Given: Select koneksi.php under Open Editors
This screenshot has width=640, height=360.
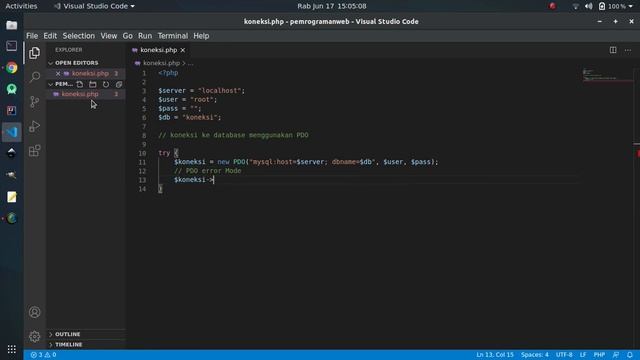Looking at the screenshot, I should 90,73.
